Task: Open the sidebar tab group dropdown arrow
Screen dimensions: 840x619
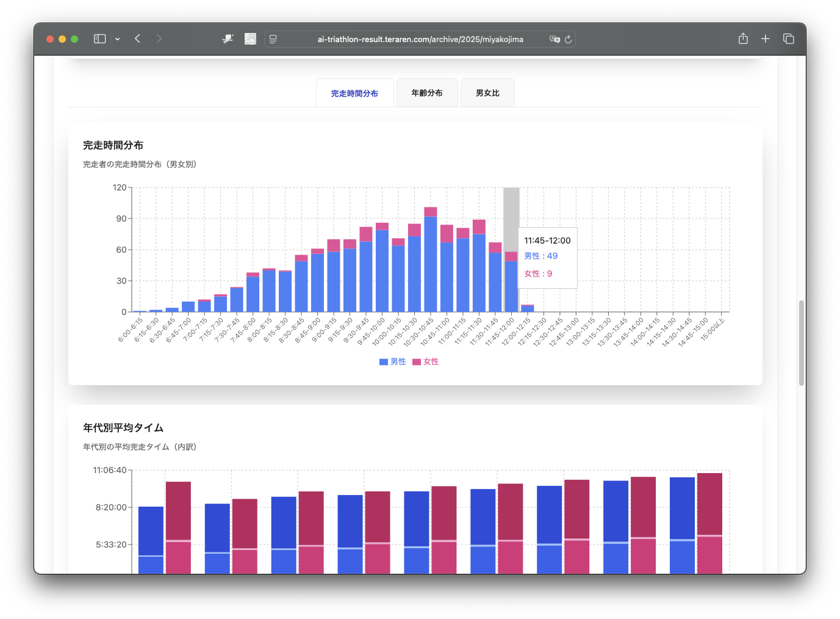Action: (x=117, y=39)
